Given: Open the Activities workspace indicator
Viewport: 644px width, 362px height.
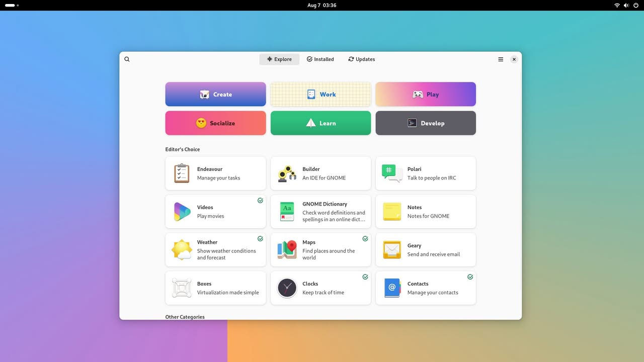Looking at the screenshot, I should (x=12, y=5).
